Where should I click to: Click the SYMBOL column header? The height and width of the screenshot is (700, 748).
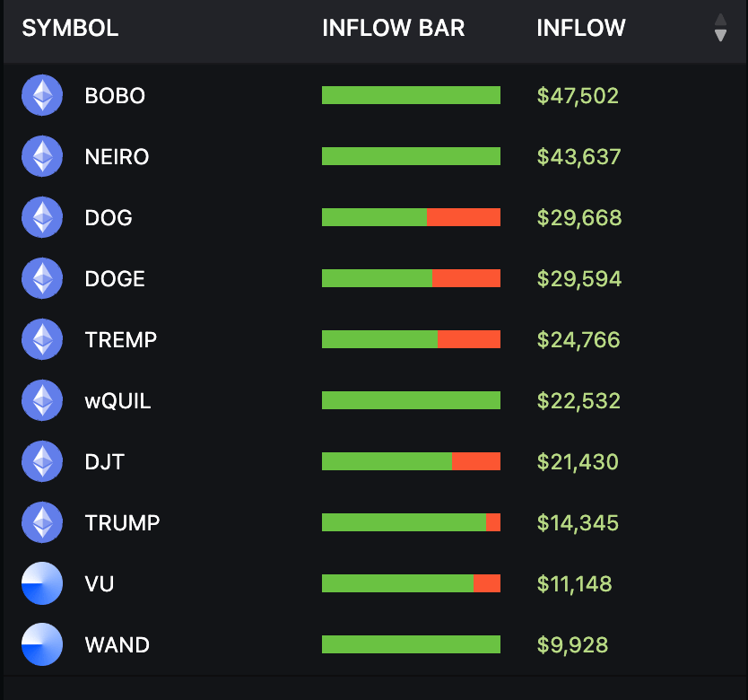[x=70, y=28]
